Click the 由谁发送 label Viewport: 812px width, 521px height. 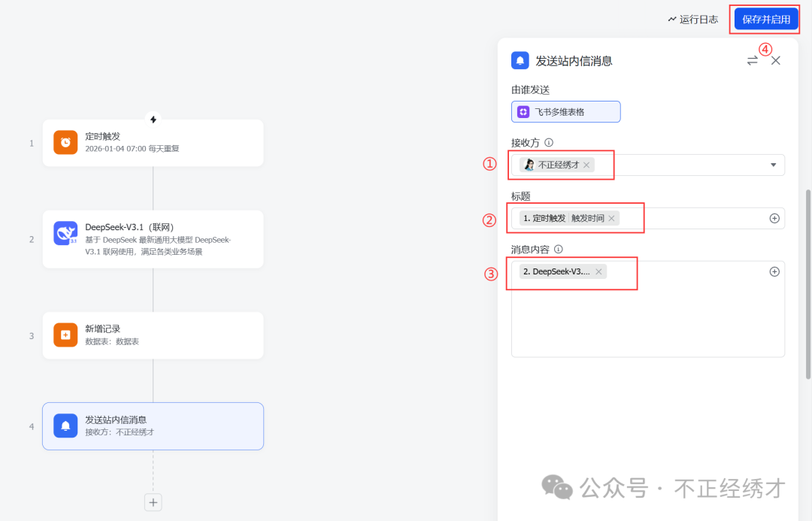tap(530, 90)
